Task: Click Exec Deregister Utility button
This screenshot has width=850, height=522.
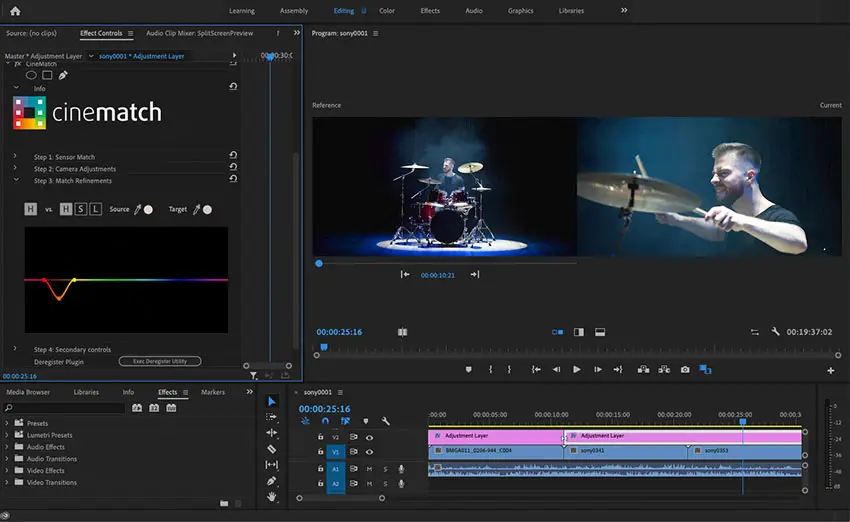Action: (x=160, y=361)
